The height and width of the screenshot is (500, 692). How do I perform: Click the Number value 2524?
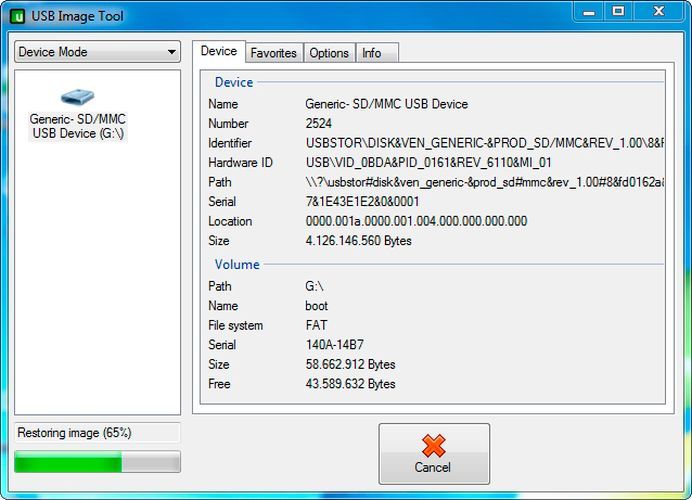point(319,124)
